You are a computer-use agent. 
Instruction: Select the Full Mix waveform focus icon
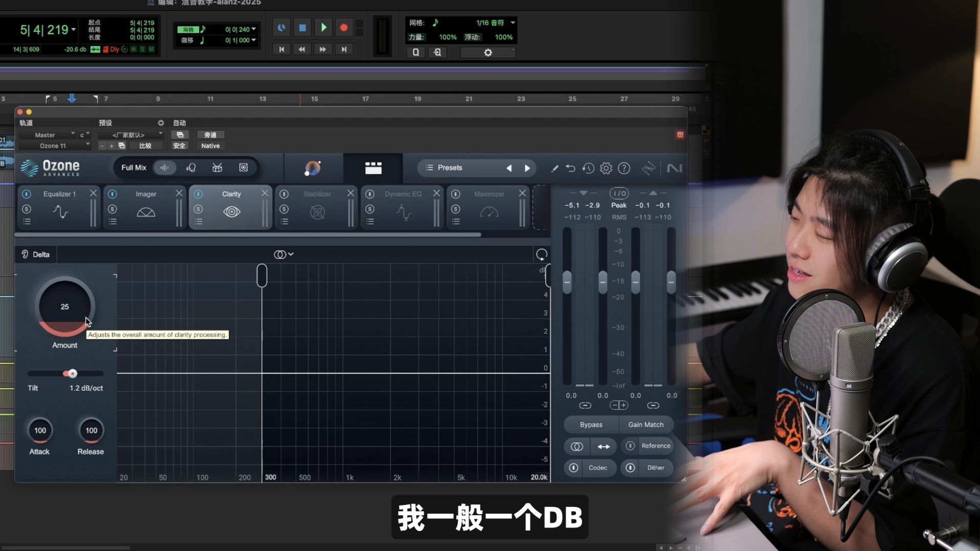pos(165,168)
